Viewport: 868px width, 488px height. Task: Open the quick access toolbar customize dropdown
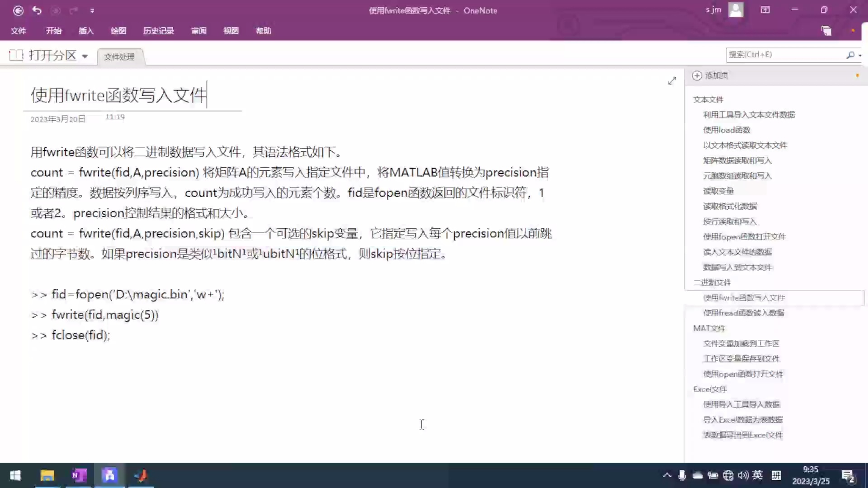coord(93,10)
